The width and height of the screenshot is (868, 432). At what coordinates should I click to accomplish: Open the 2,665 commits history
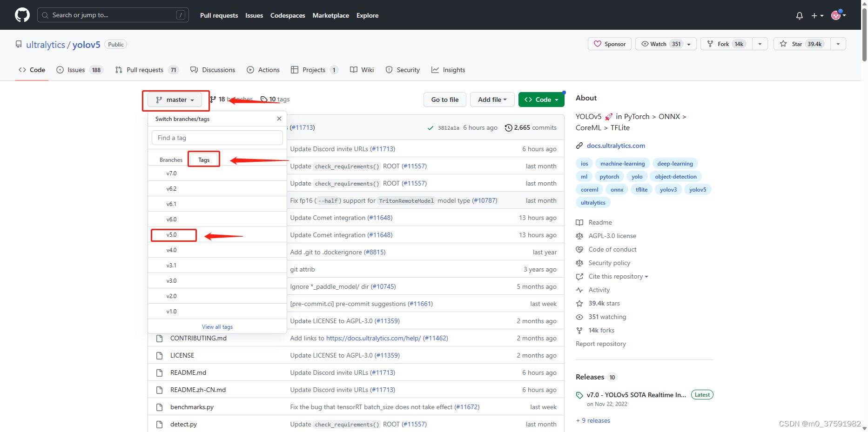[531, 127]
